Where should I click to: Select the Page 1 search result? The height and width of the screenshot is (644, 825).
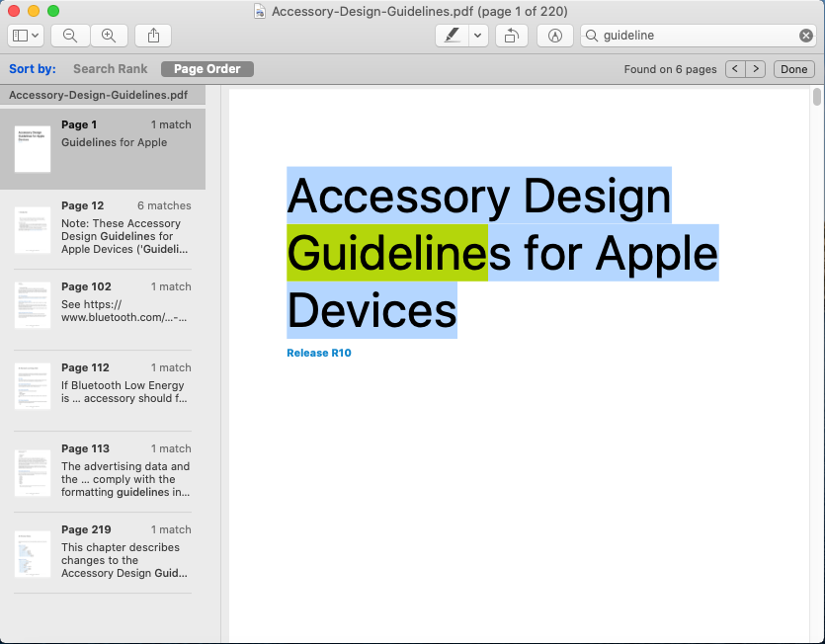103,149
